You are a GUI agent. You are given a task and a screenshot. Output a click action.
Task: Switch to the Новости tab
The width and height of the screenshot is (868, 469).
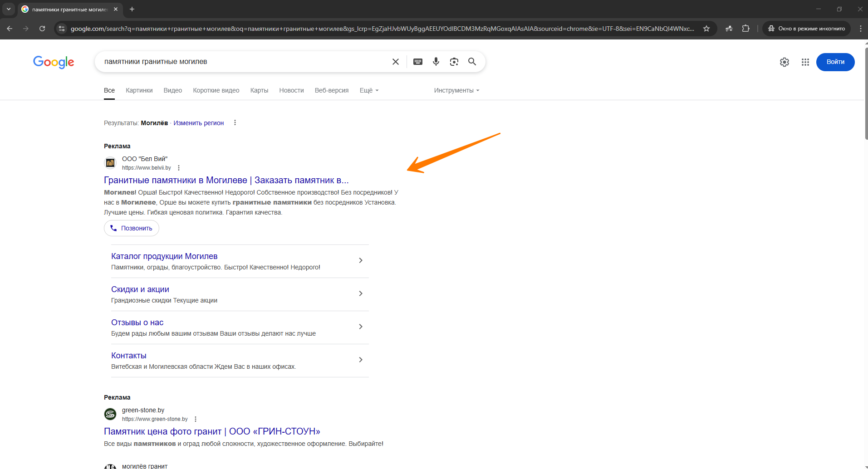point(291,90)
